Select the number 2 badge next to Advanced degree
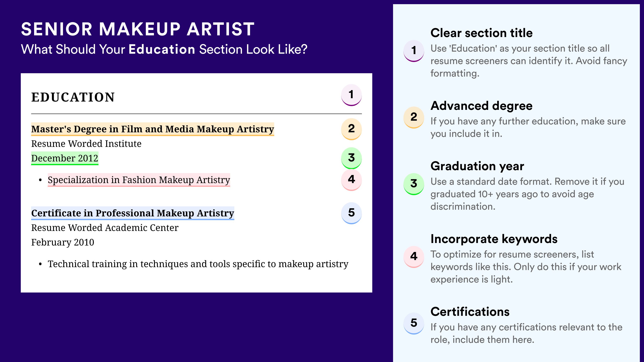The width and height of the screenshot is (644, 362). [x=413, y=117]
